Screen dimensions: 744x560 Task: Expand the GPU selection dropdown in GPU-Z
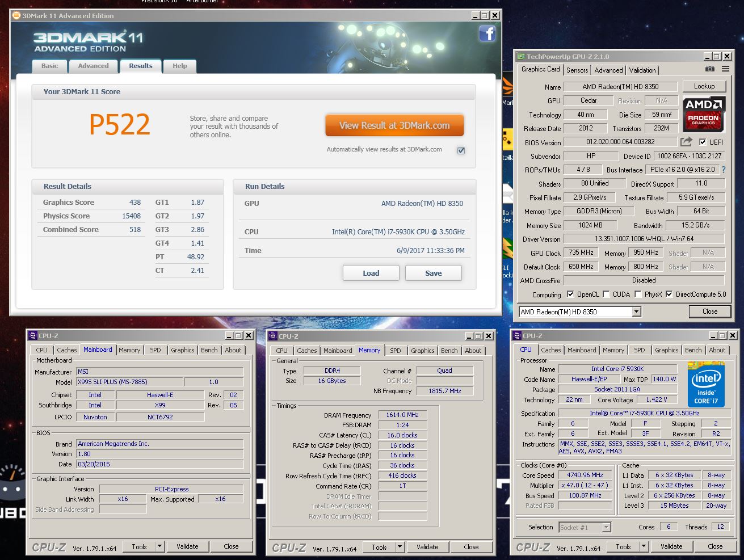636,311
